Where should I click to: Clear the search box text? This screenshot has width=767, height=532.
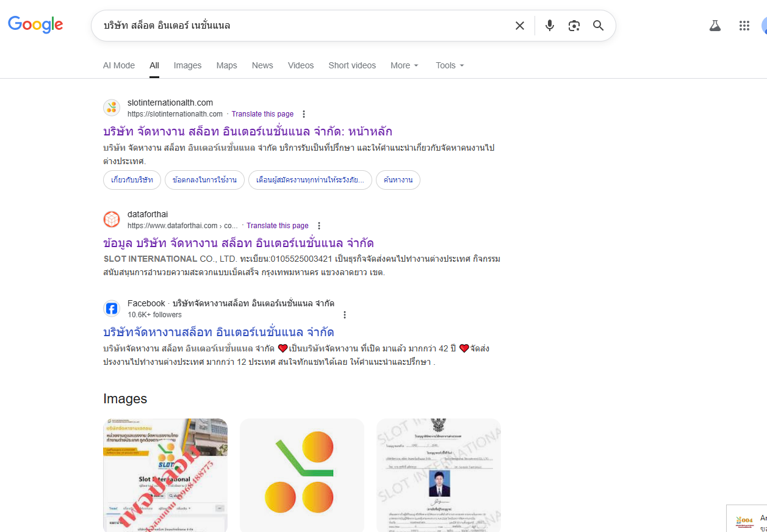coord(520,26)
